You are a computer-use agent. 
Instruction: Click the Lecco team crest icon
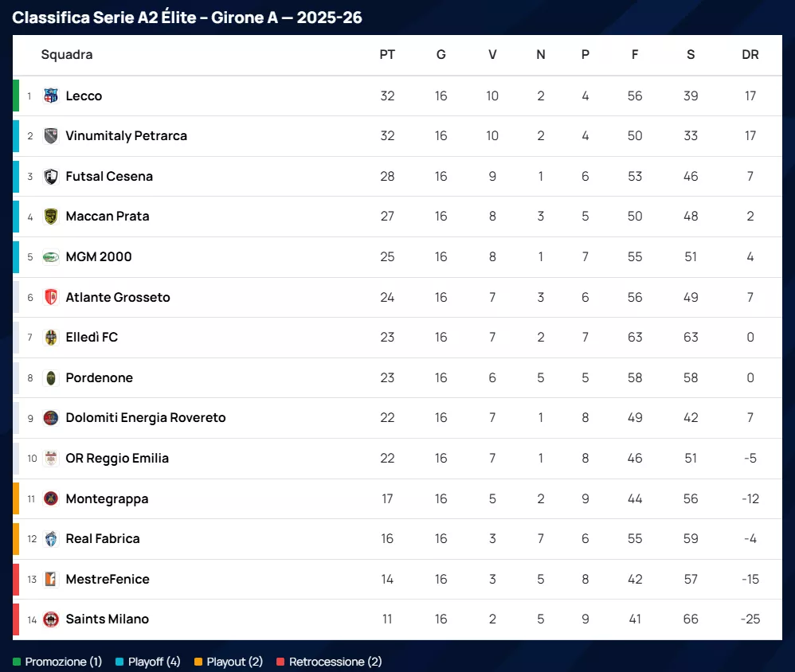pos(51,96)
